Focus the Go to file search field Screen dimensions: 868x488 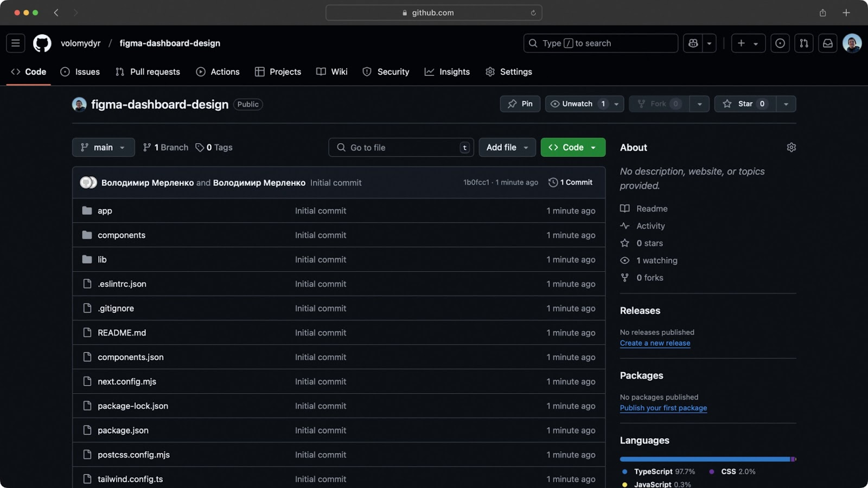tap(401, 147)
